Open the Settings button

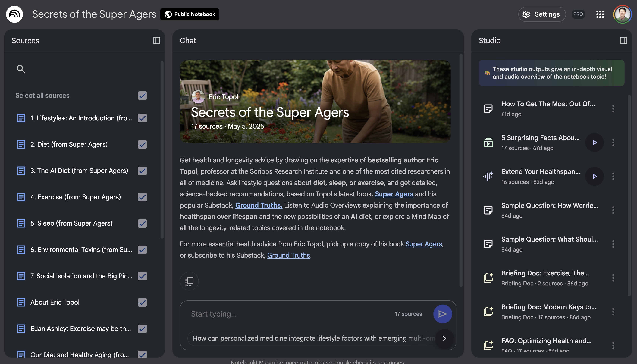click(x=542, y=14)
